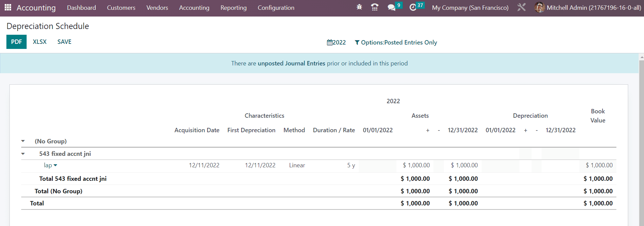Export the report as XLSX
Screen dimensions: 644x226
(40, 42)
